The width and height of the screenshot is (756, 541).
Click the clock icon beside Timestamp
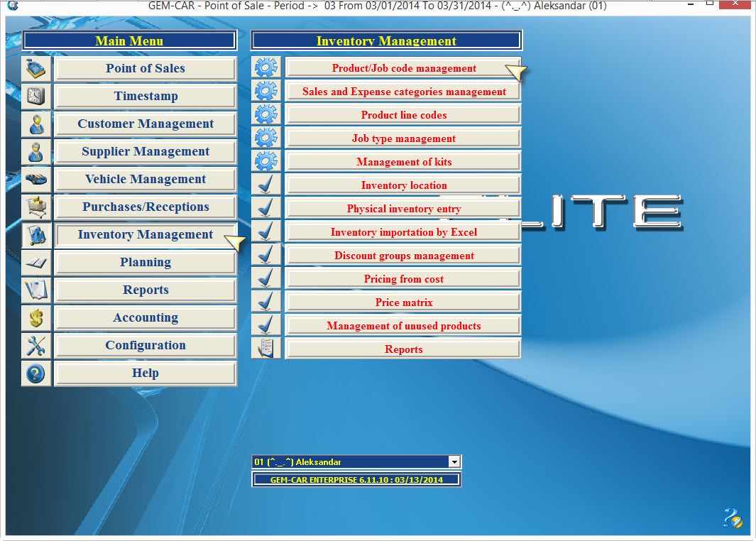[36, 96]
